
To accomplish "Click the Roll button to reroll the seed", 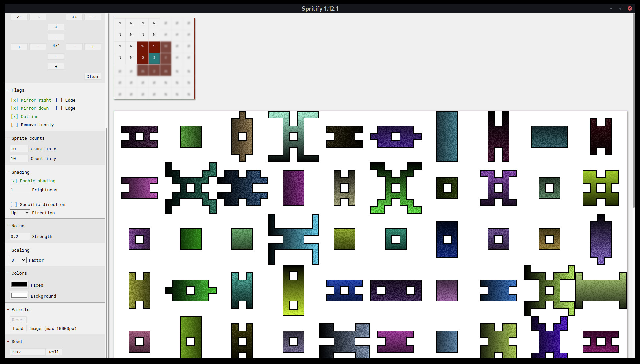I will click(x=54, y=352).
